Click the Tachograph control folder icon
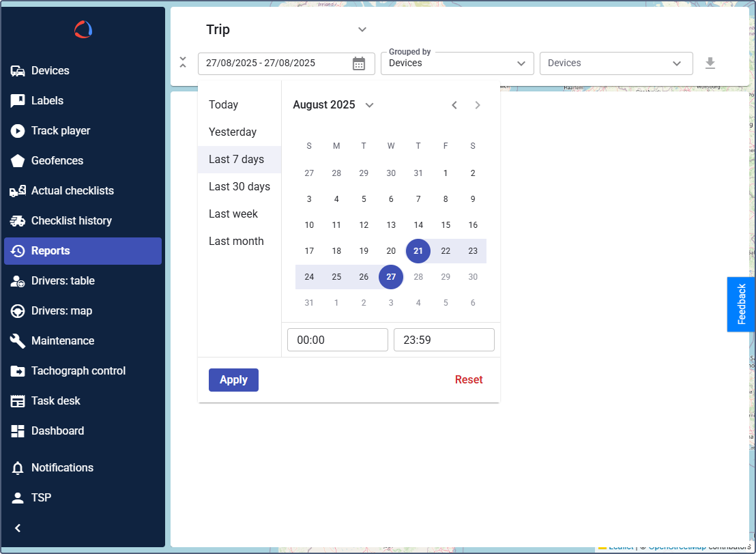Image resolution: width=756 pixels, height=554 pixels. click(x=18, y=371)
